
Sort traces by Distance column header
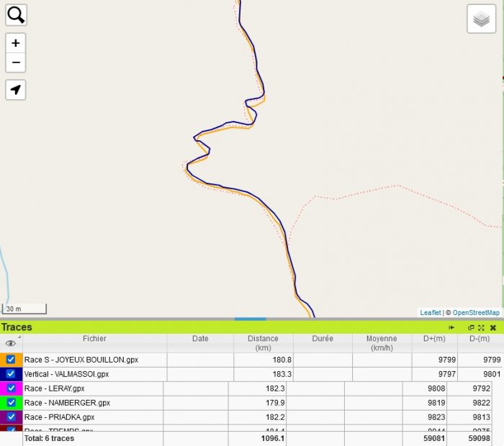263,343
